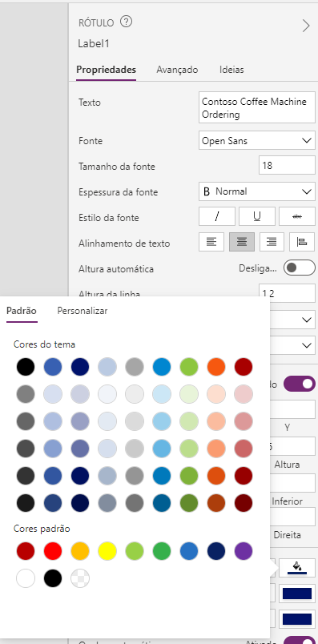Align text to the center
This screenshot has height=644, width=318.
242,242
